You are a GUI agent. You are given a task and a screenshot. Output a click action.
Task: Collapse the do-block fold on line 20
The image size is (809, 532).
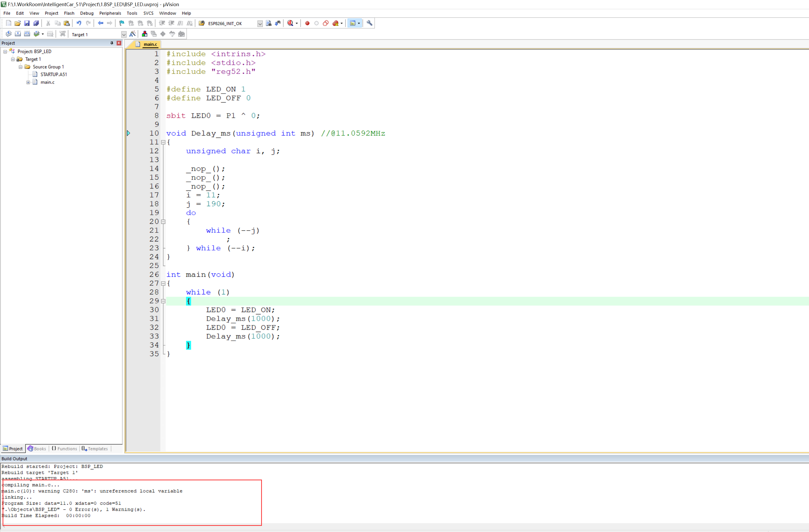coord(163,222)
